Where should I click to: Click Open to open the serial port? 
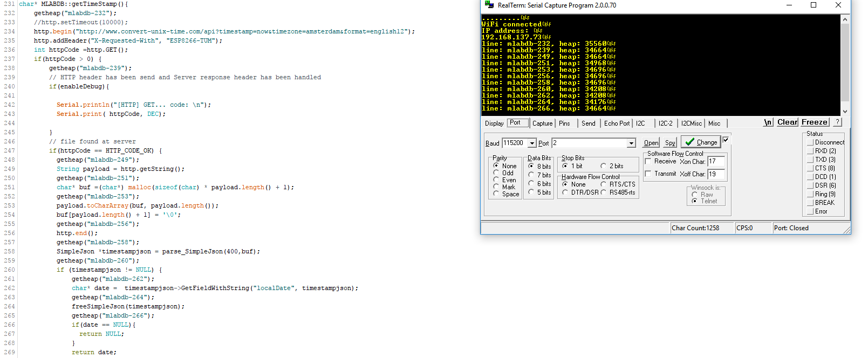pyautogui.click(x=651, y=143)
